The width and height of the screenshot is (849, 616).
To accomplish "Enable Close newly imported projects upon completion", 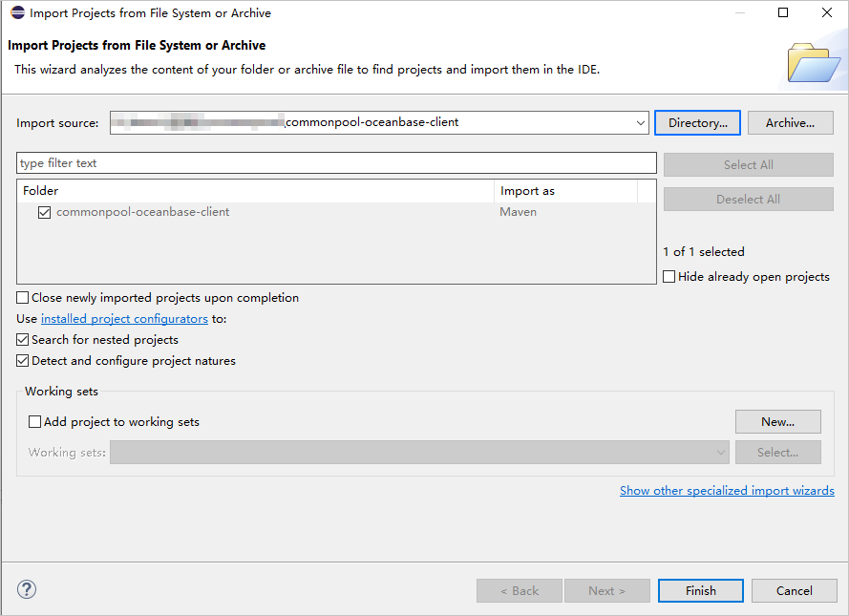I will [x=24, y=298].
